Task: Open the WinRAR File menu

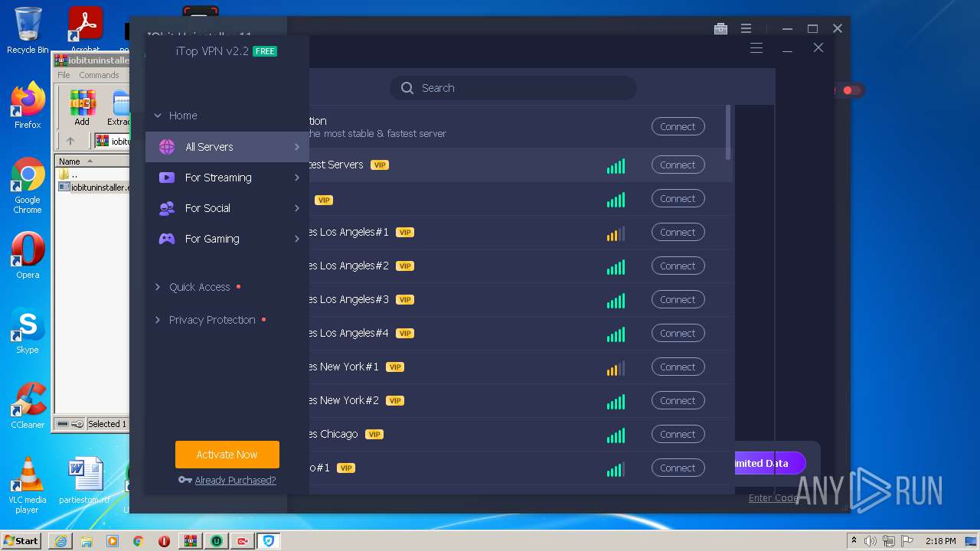Action: 64,75
